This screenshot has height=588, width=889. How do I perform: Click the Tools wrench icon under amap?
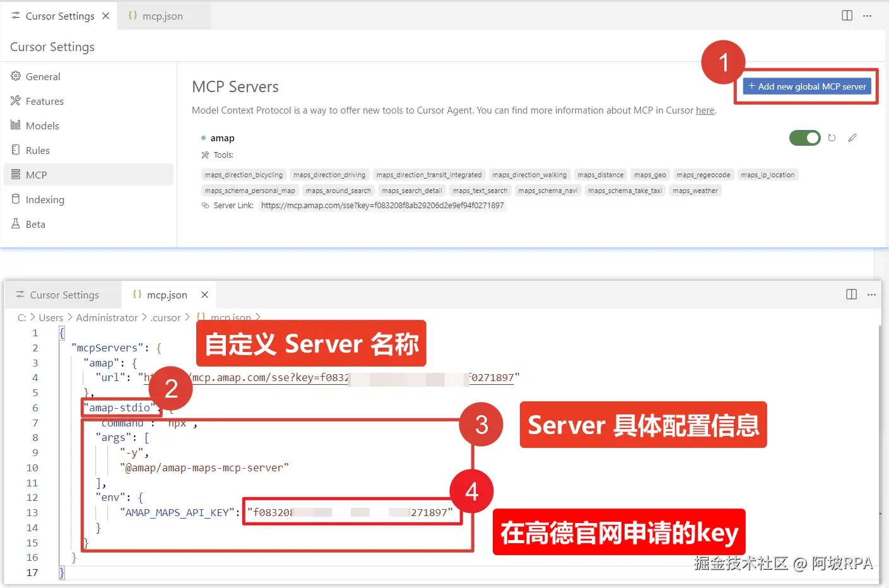point(205,155)
